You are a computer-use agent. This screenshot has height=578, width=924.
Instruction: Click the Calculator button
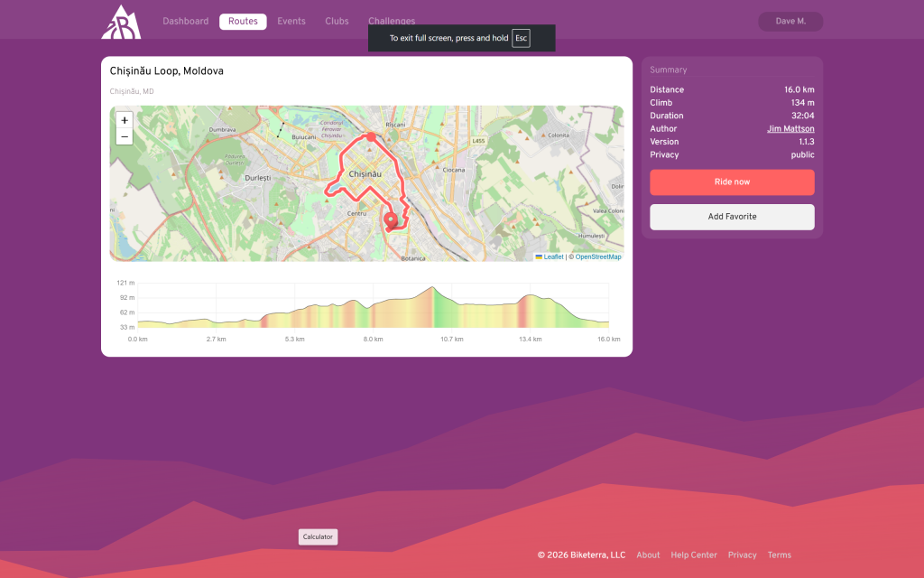point(318,537)
